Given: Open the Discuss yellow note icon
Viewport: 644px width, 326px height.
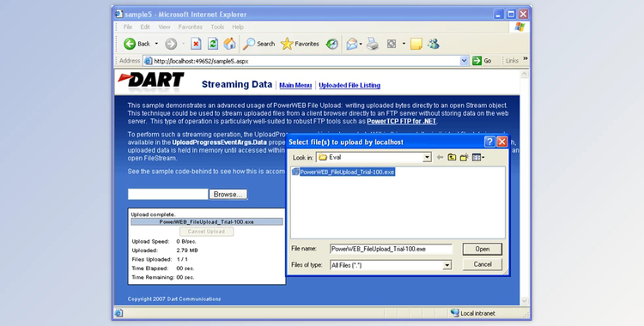Looking at the screenshot, I should (x=416, y=44).
